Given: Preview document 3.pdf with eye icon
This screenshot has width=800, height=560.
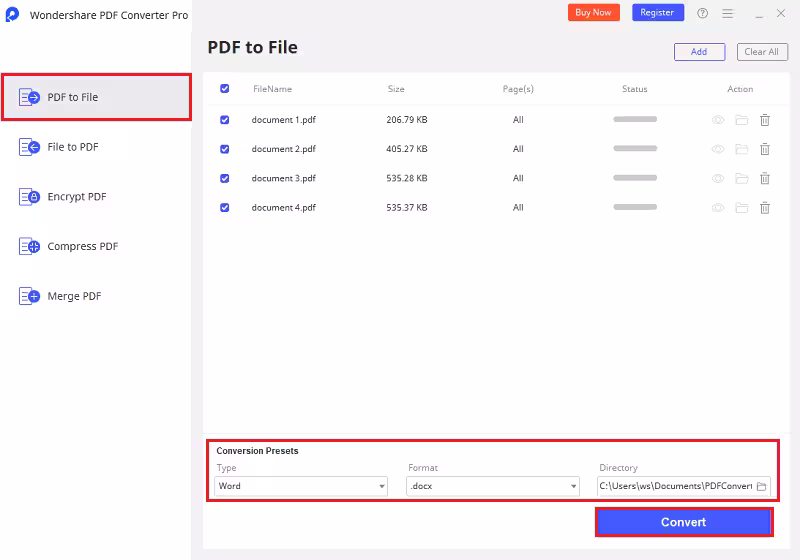Looking at the screenshot, I should [718, 179].
